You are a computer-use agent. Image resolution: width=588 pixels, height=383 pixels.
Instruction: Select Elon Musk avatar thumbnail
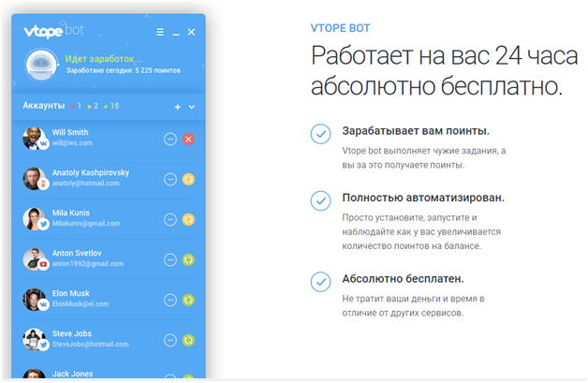coord(35,299)
